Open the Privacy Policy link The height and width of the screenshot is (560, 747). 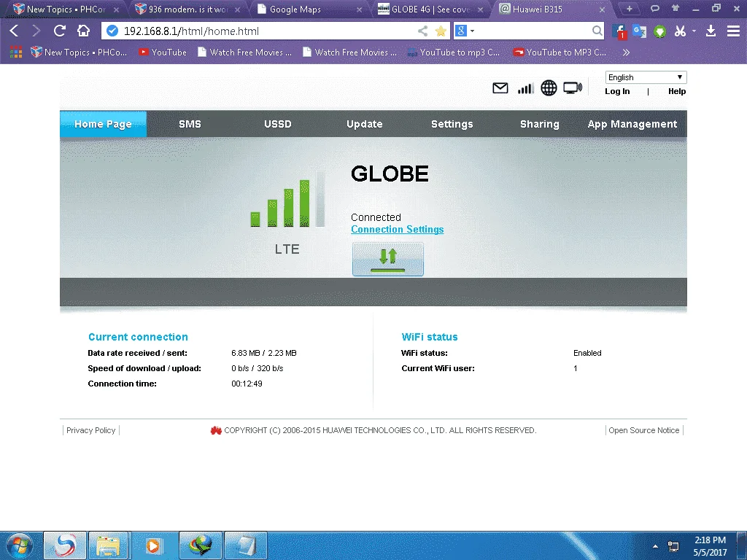(x=90, y=430)
